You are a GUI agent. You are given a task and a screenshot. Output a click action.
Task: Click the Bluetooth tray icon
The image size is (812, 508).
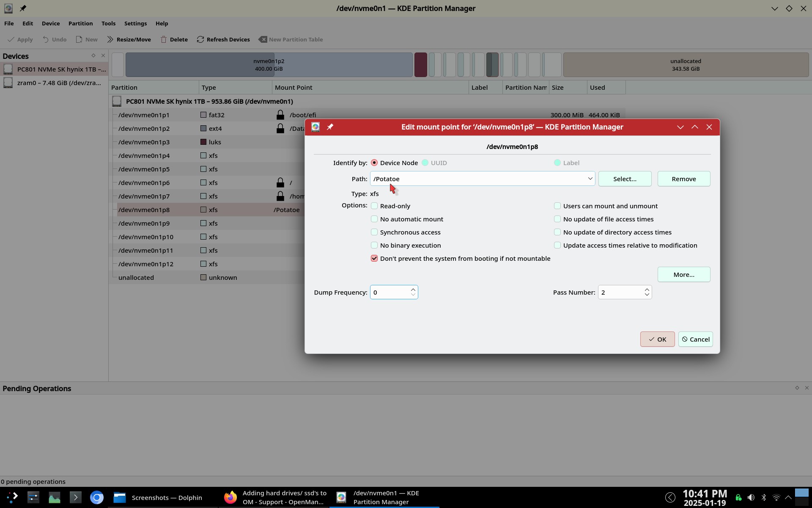click(x=764, y=497)
